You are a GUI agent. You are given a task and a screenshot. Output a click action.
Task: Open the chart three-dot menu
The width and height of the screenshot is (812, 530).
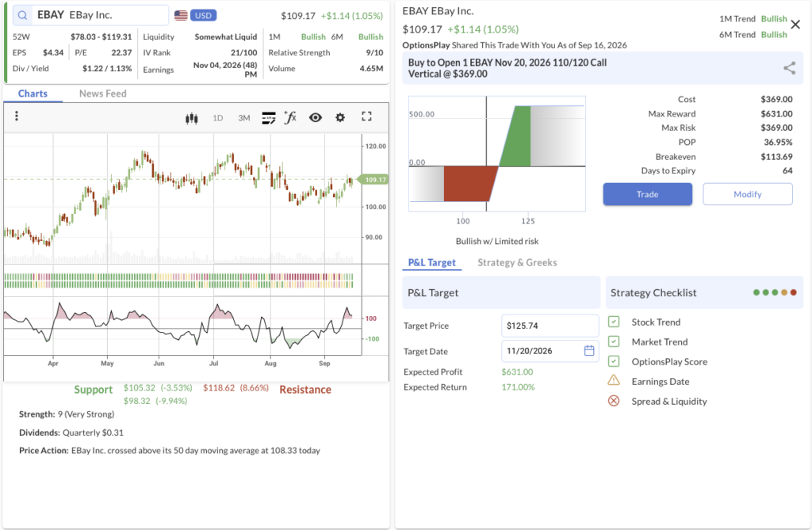tap(17, 116)
